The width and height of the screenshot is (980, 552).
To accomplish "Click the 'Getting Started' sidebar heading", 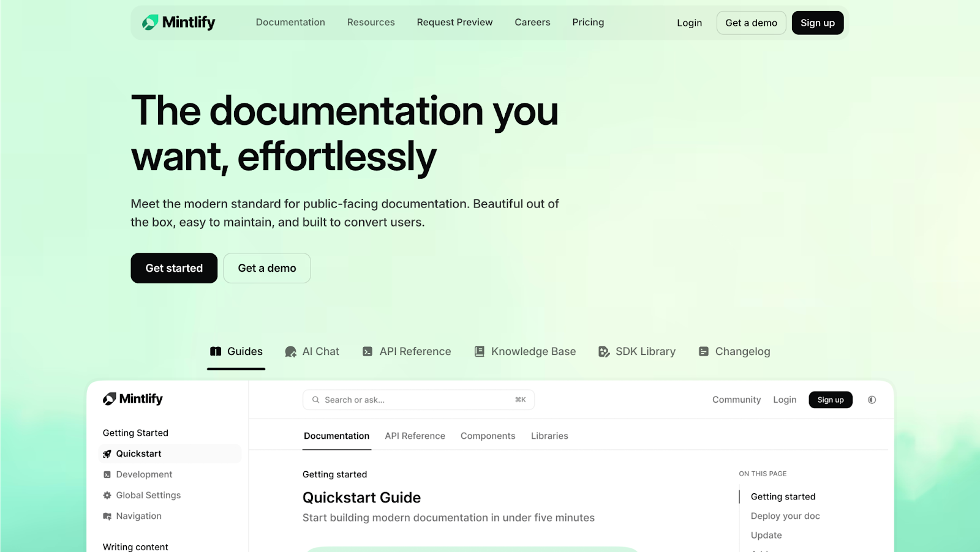I will (135, 433).
